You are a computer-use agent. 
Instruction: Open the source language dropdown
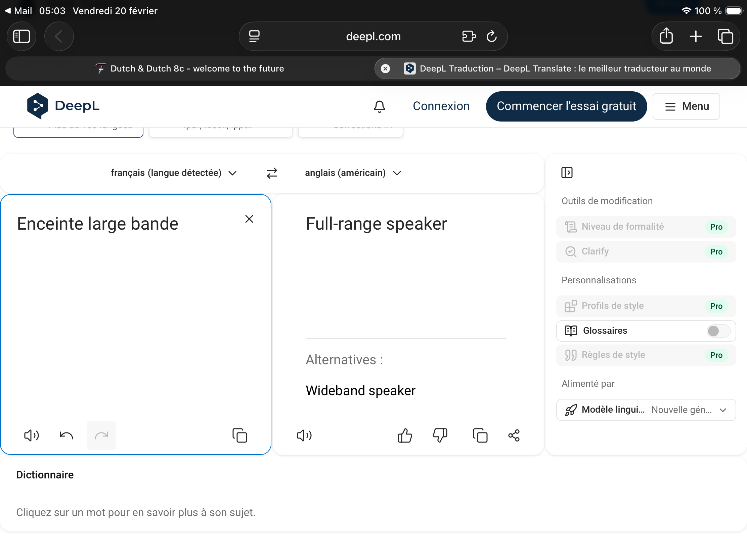click(173, 173)
